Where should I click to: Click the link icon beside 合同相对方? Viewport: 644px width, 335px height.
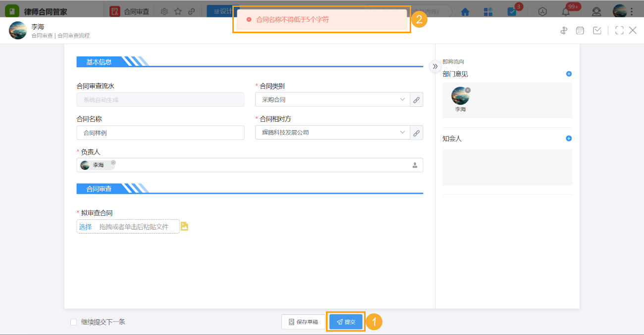tap(417, 133)
